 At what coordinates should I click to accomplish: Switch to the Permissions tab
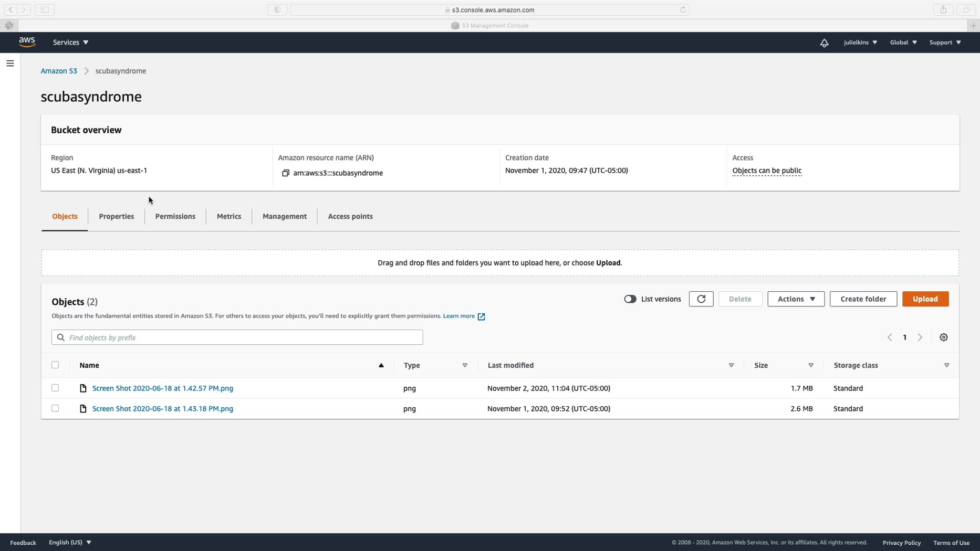click(175, 216)
